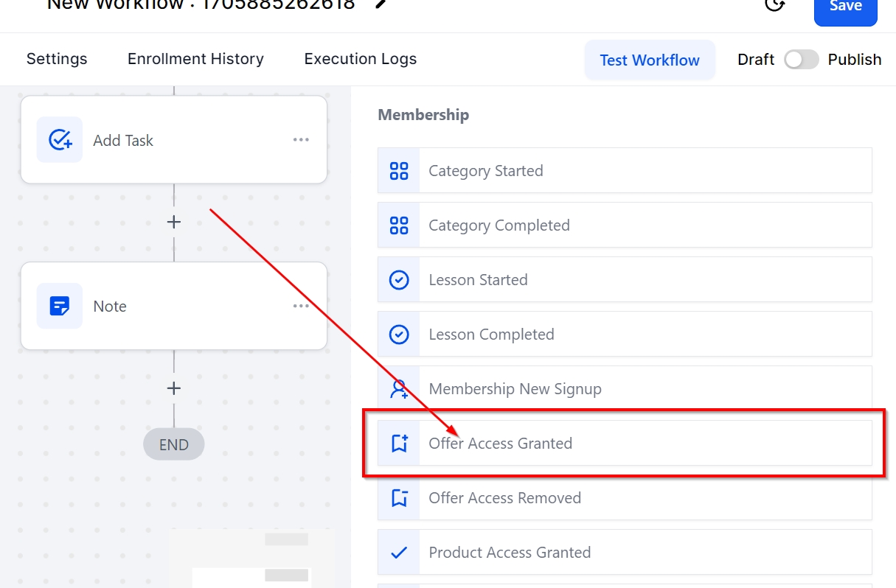Click the Offer Access Granted bookmark icon
This screenshot has height=588, width=896.
tap(399, 444)
